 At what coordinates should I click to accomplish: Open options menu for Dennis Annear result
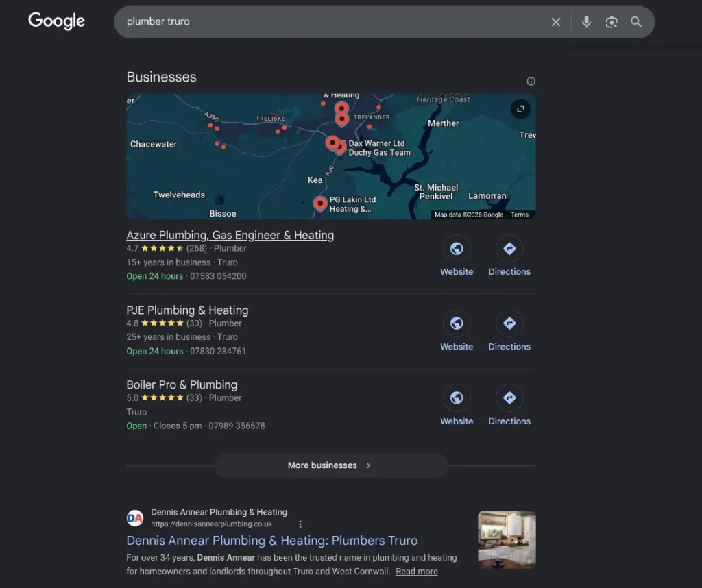point(300,524)
